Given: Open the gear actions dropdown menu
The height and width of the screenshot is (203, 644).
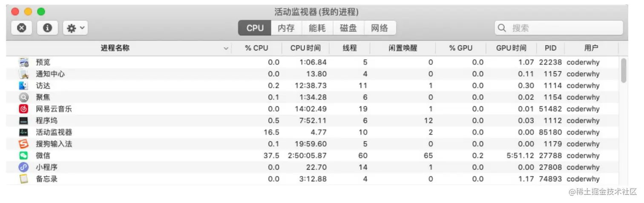Looking at the screenshot, I should 75,28.
